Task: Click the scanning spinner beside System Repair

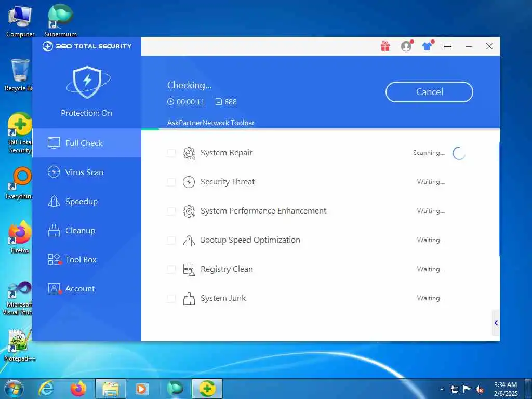Action: point(459,153)
